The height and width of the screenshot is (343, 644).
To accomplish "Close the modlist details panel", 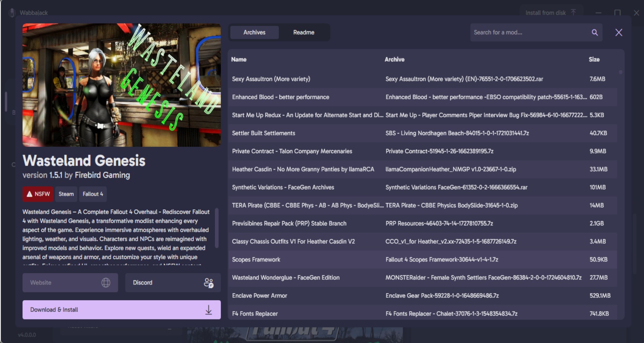I will point(619,32).
